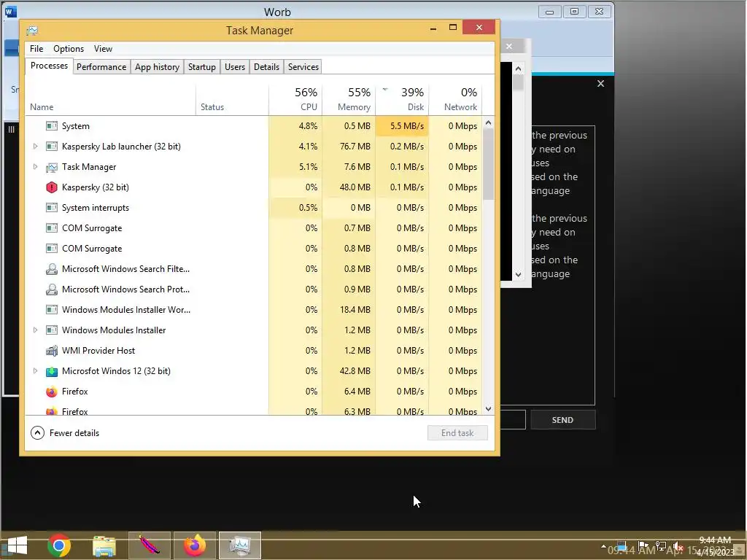Sort processes by the Network column
Screen dimensions: 747x560
(x=455, y=100)
